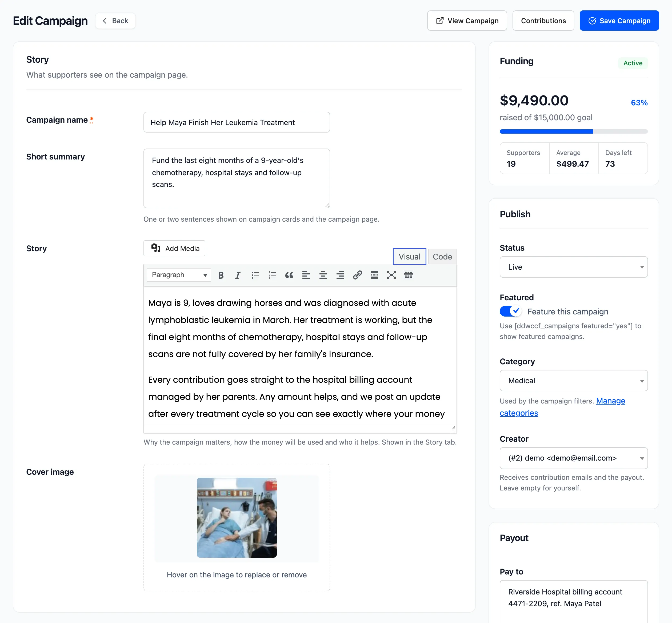
Task: Click the 63% funding percentage
Action: click(x=639, y=103)
